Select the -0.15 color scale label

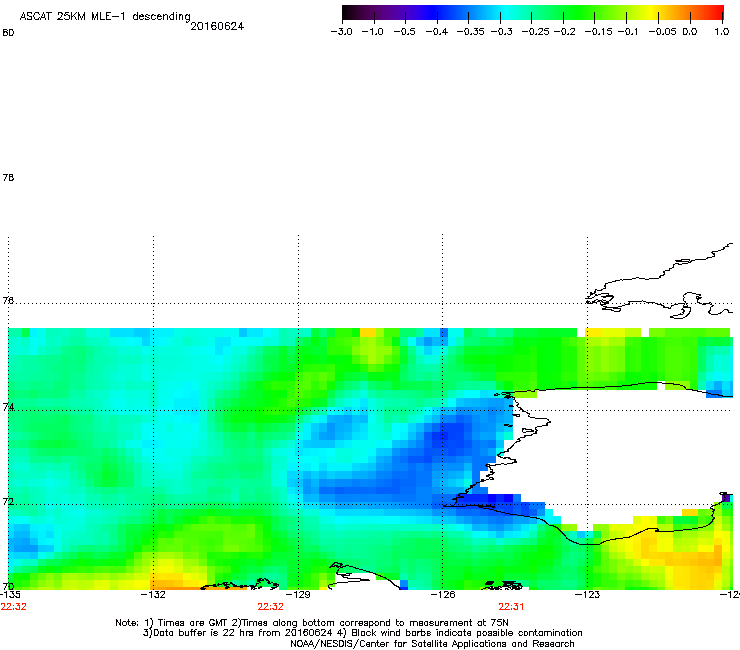point(598,32)
